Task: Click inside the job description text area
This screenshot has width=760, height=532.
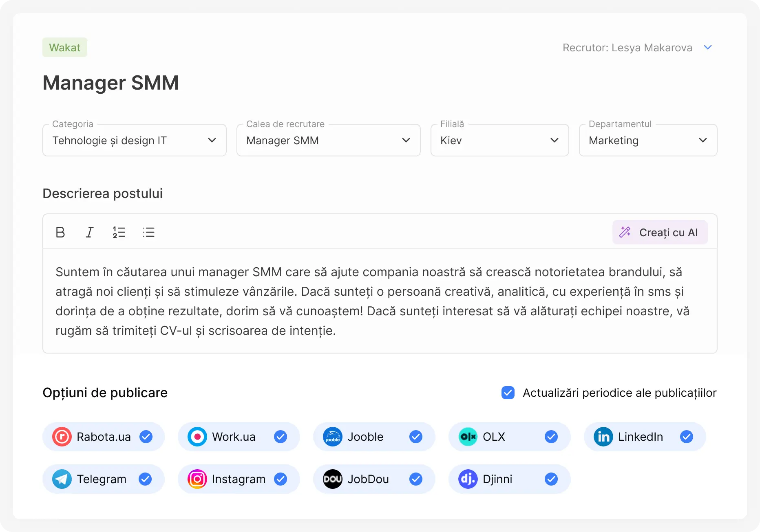Action: [379, 301]
